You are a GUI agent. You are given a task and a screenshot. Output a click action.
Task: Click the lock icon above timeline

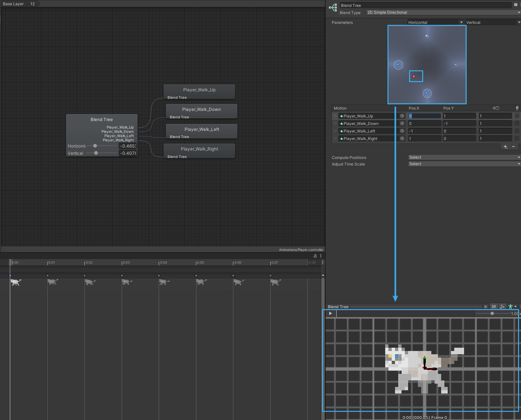(315, 256)
